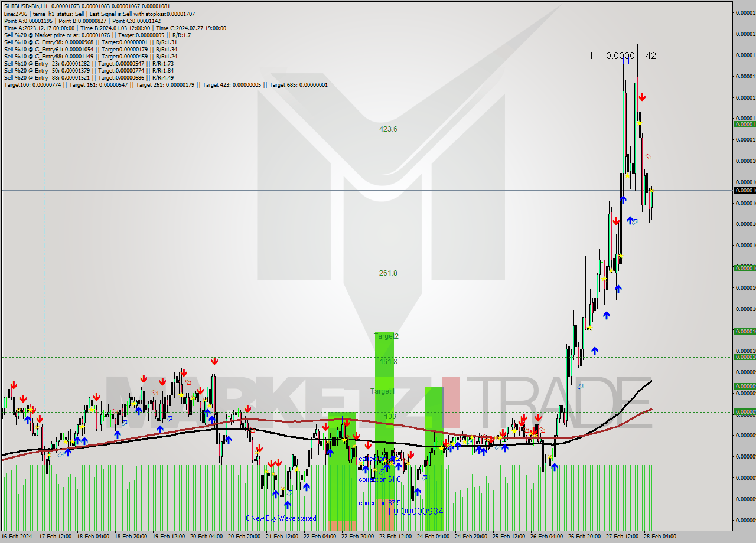Click the '24 Feb 04:00' time axis label

point(433,537)
